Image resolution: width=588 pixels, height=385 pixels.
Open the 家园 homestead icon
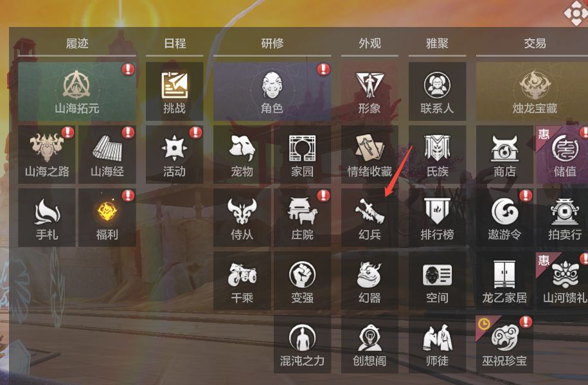pyautogui.click(x=302, y=155)
